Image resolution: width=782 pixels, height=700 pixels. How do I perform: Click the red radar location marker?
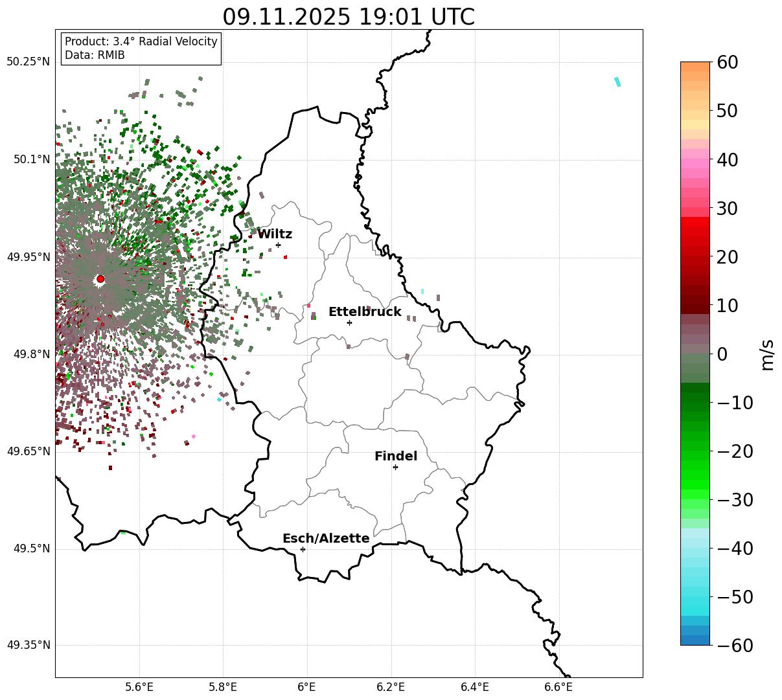pos(100,279)
